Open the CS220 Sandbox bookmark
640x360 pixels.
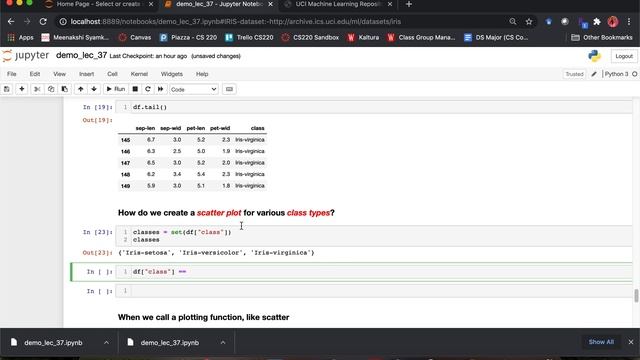tap(310, 38)
